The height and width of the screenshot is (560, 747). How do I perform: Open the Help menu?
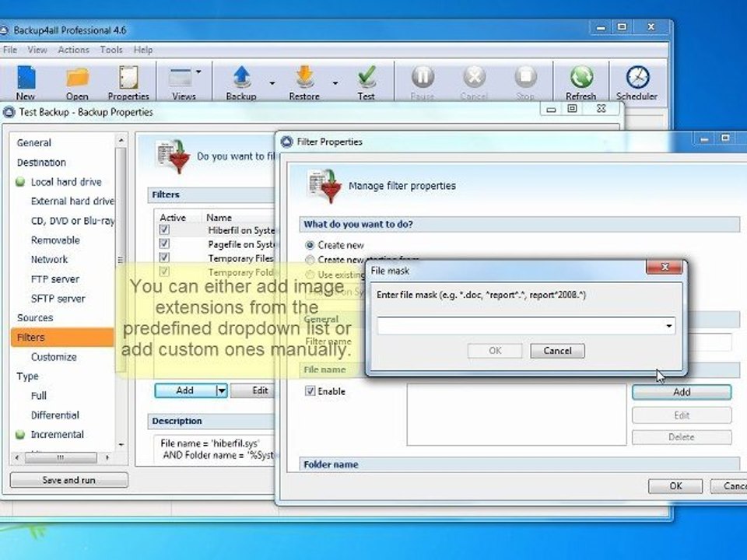coord(143,50)
